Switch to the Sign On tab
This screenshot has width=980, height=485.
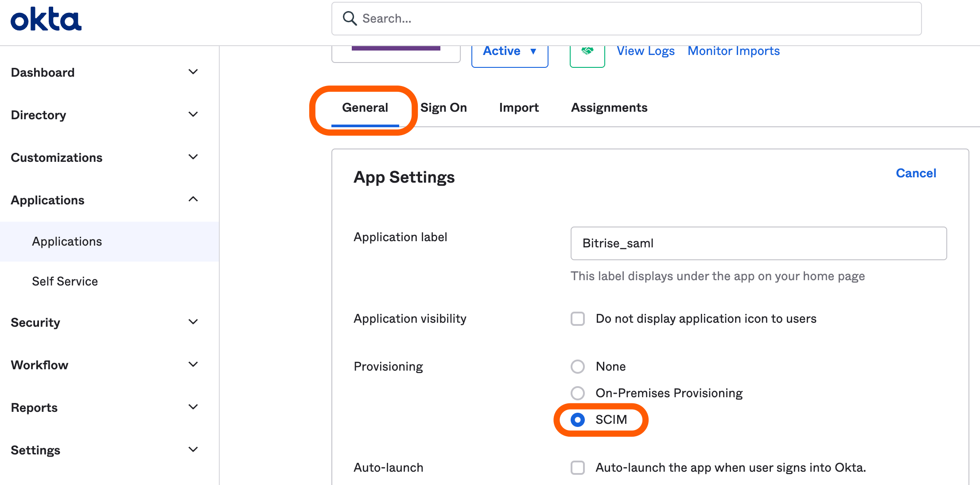click(443, 108)
